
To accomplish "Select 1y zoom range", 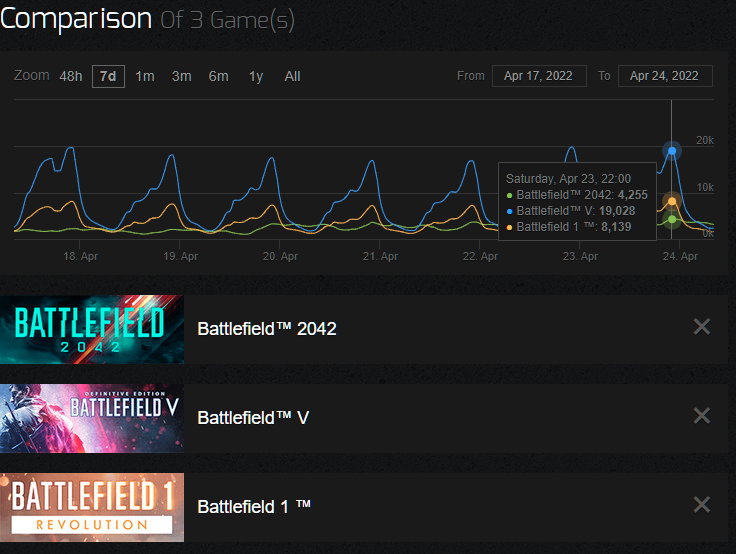I will pyautogui.click(x=256, y=76).
